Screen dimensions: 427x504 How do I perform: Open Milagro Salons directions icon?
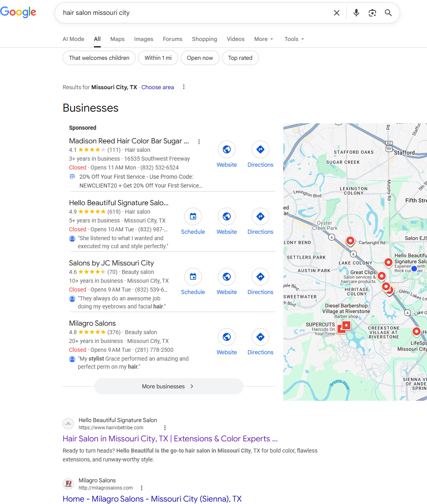tap(260, 337)
